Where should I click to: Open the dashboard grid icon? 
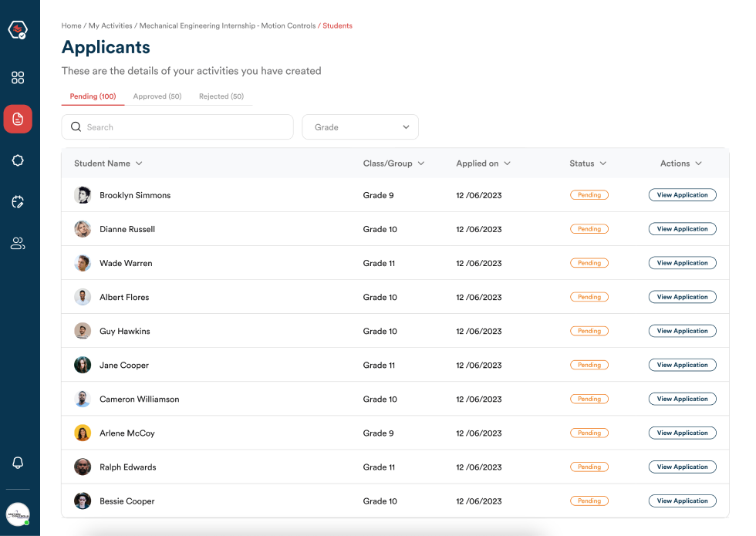(x=18, y=78)
